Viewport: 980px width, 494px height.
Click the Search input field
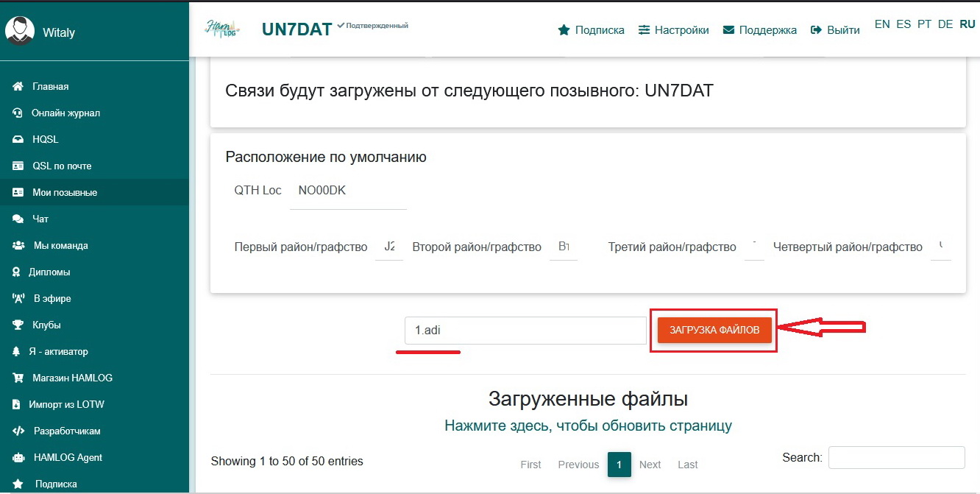tap(896, 457)
